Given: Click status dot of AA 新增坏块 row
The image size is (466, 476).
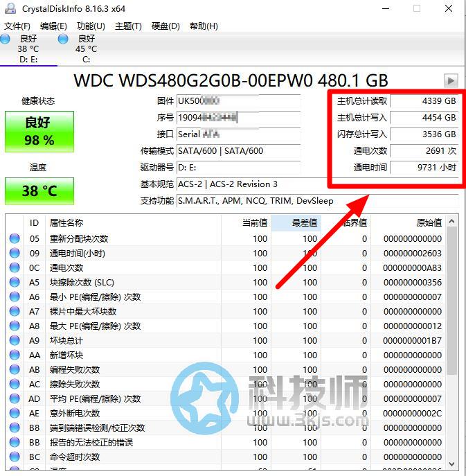Looking at the screenshot, I should tap(15, 355).
